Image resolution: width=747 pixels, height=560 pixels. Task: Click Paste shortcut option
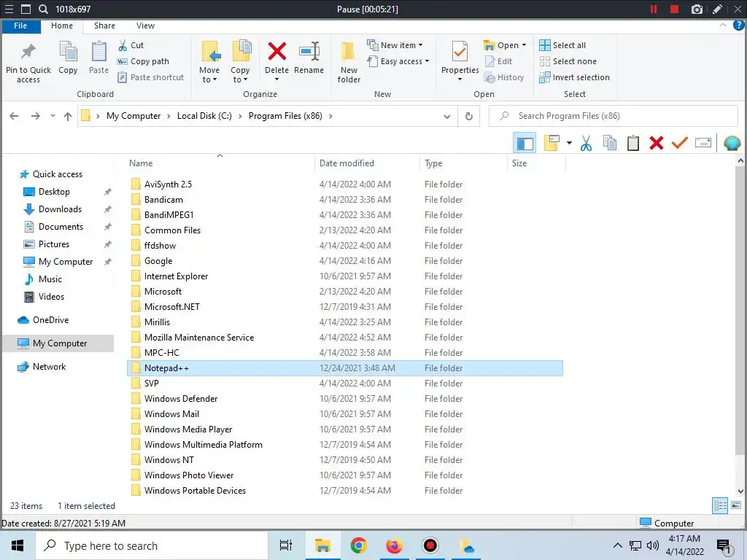click(x=150, y=77)
